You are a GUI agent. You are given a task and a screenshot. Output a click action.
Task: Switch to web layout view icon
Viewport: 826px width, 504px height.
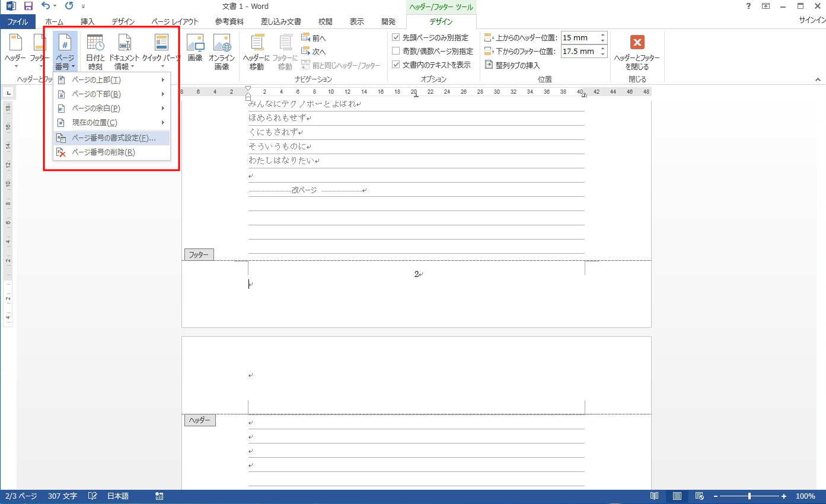point(699,496)
